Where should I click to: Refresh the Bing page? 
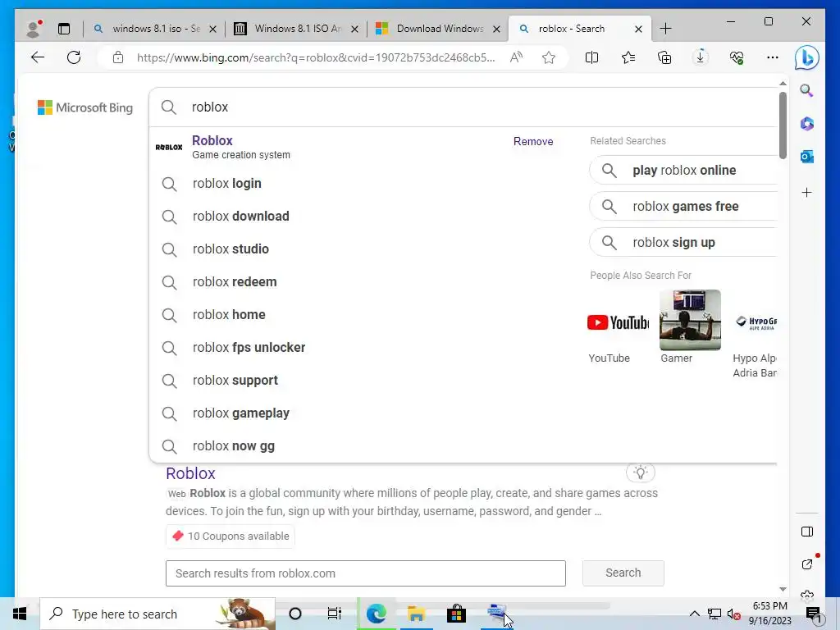(74, 57)
